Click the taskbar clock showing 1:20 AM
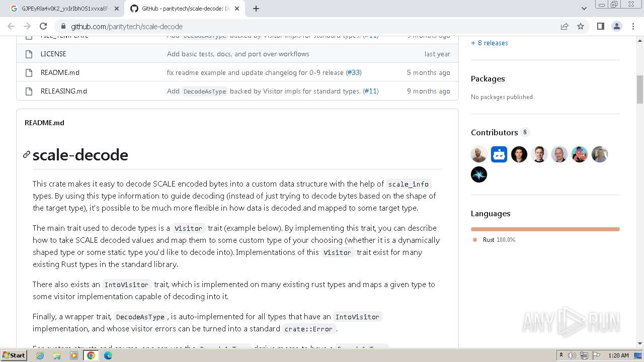Viewport: 644px width, 362px height. (x=618, y=355)
